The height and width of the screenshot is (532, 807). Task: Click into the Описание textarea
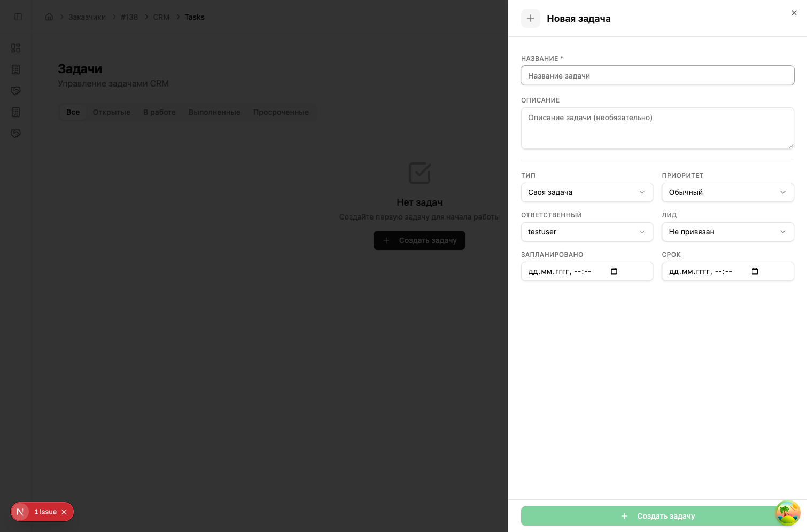point(657,128)
